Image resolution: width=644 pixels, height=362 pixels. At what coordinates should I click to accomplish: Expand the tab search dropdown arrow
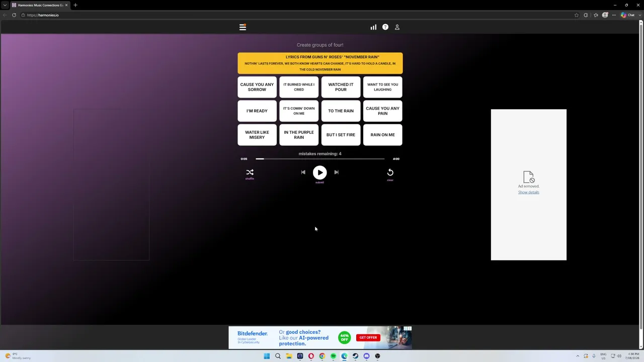pos(5,5)
